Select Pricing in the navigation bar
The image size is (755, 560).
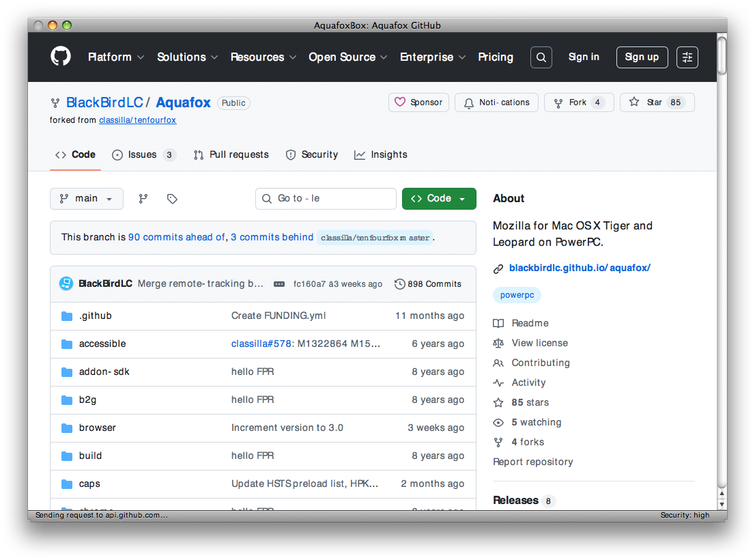496,57
